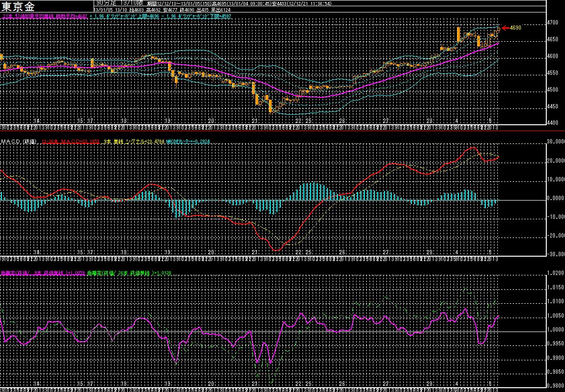Click the 4700 price axis label
The image size is (565, 392).
click(x=553, y=23)
